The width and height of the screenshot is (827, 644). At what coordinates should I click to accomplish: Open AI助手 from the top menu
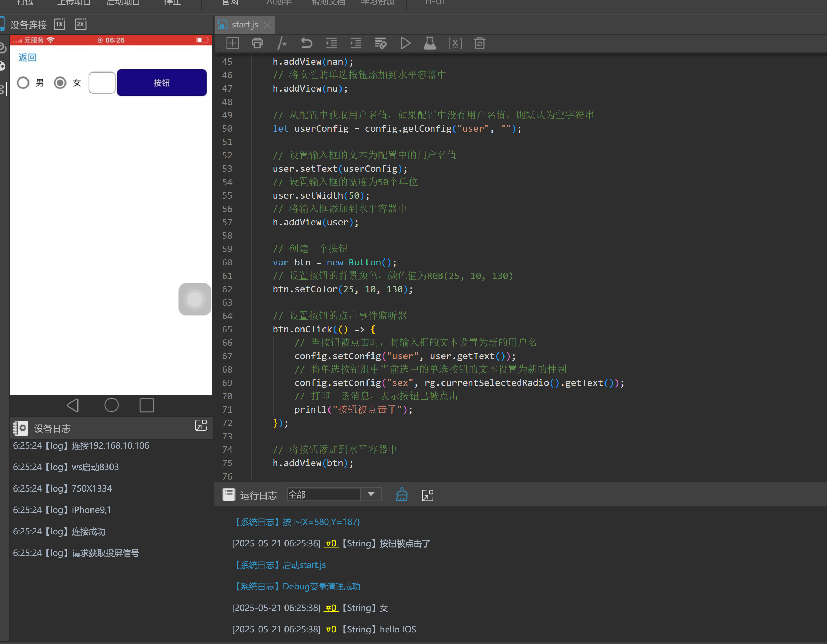pyautogui.click(x=279, y=3)
